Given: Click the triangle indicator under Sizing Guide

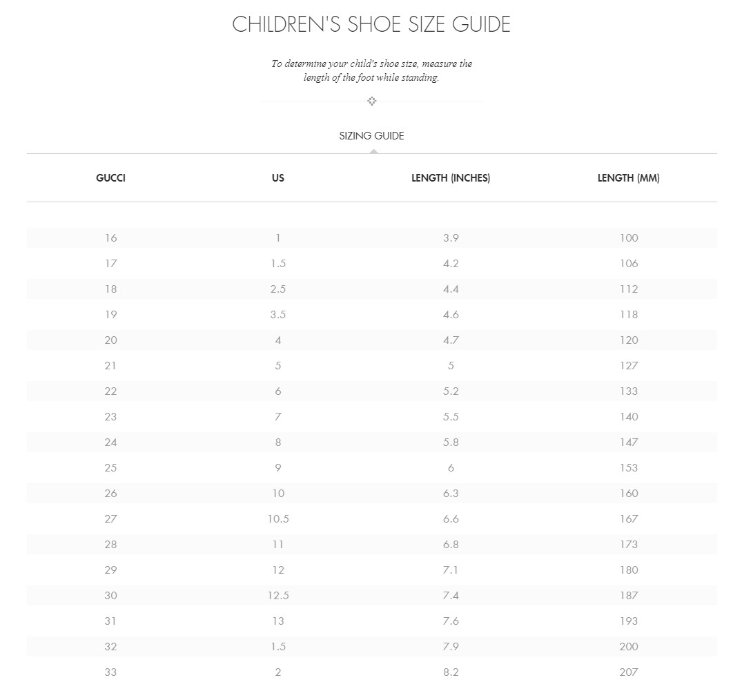Looking at the screenshot, I should (x=374, y=151).
